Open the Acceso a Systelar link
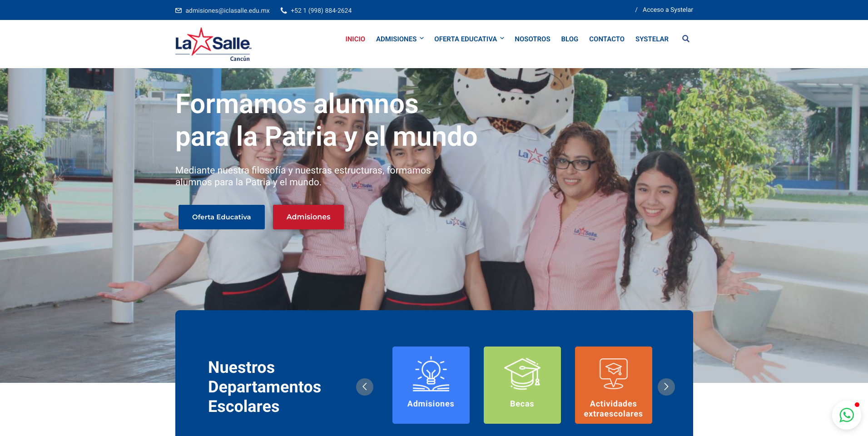868x436 pixels. 667,9
